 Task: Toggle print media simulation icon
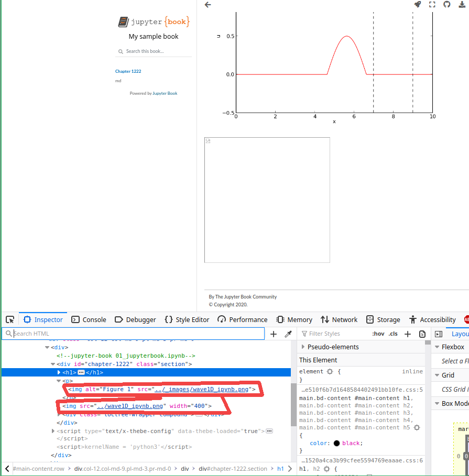coord(422,334)
